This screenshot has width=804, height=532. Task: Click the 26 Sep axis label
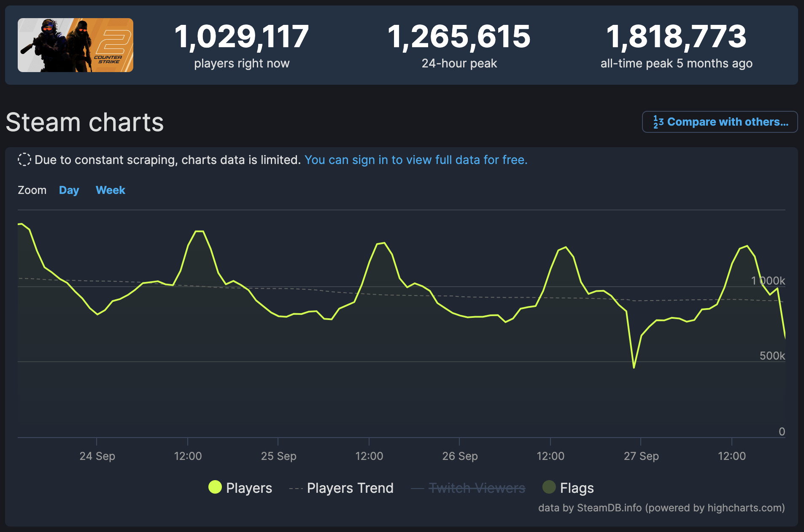(x=460, y=456)
